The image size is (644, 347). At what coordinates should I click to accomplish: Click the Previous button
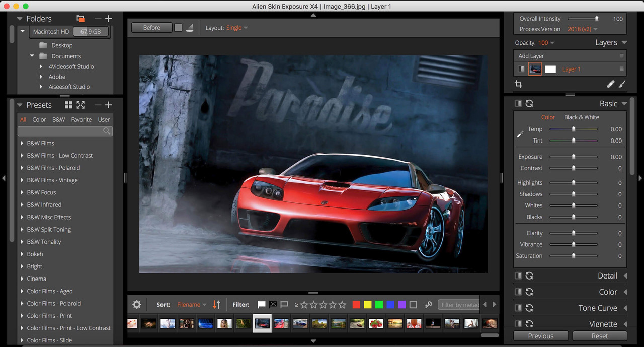coord(541,336)
